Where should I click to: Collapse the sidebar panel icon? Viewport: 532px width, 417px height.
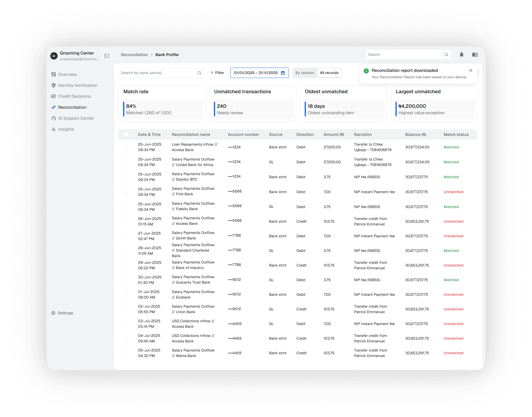pyautogui.click(x=107, y=56)
